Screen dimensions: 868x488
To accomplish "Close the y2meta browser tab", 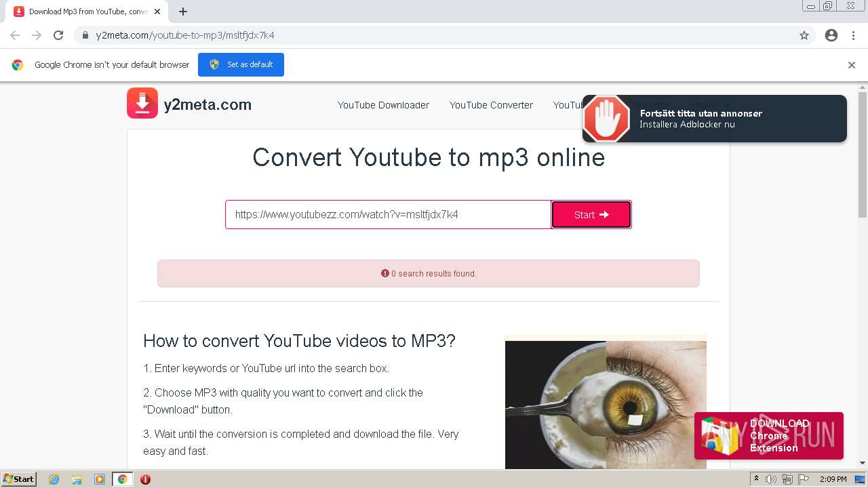I will (x=158, y=12).
